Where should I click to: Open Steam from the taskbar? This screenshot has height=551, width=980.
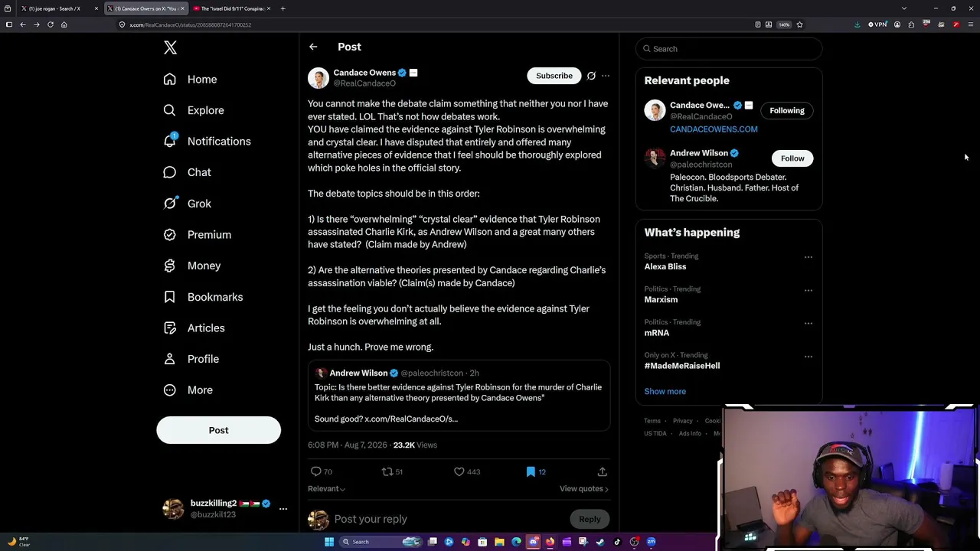coord(600,542)
